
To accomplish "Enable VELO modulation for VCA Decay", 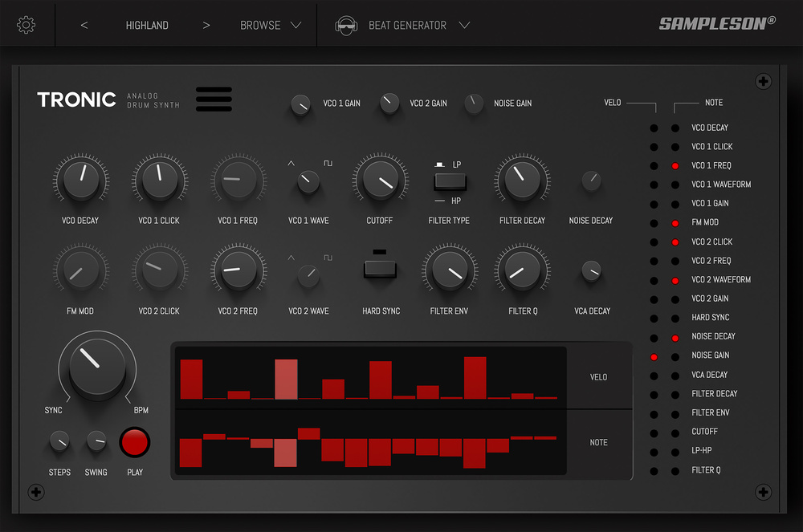I will [654, 376].
